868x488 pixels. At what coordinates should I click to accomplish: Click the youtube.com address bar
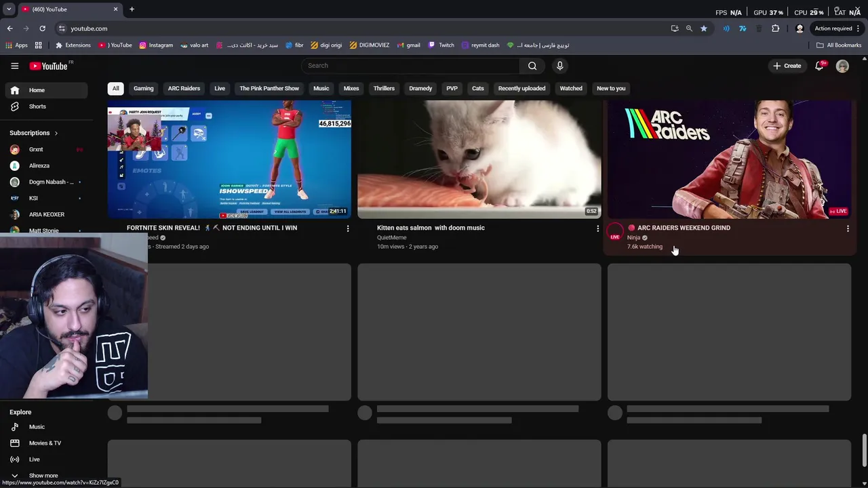pyautogui.click(x=366, y=28)
